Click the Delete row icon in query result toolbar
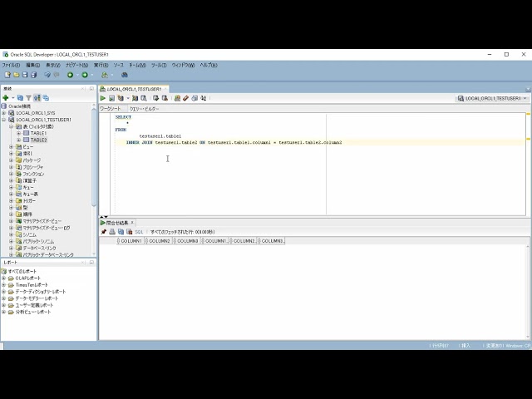Image resolution: width=532 pixels, height=399 pixels. pyautogui.click(x=130, y=232)
